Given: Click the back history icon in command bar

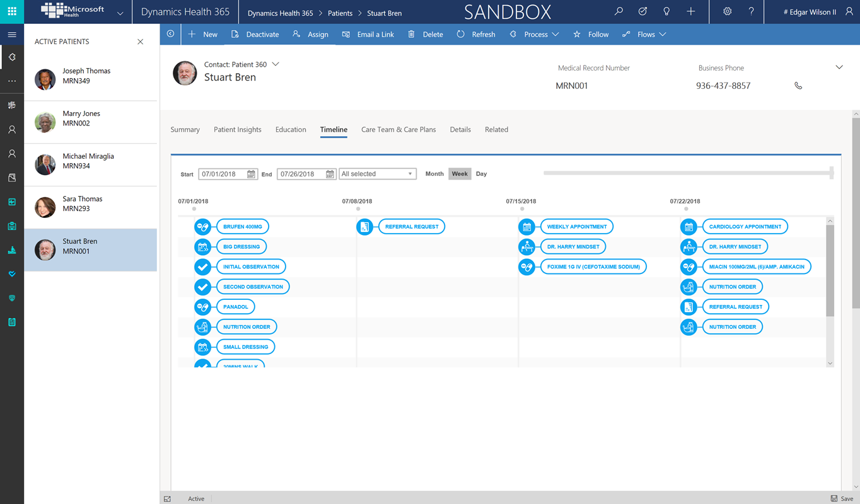Looking at the screenshot, I should (x=170, y=34).
